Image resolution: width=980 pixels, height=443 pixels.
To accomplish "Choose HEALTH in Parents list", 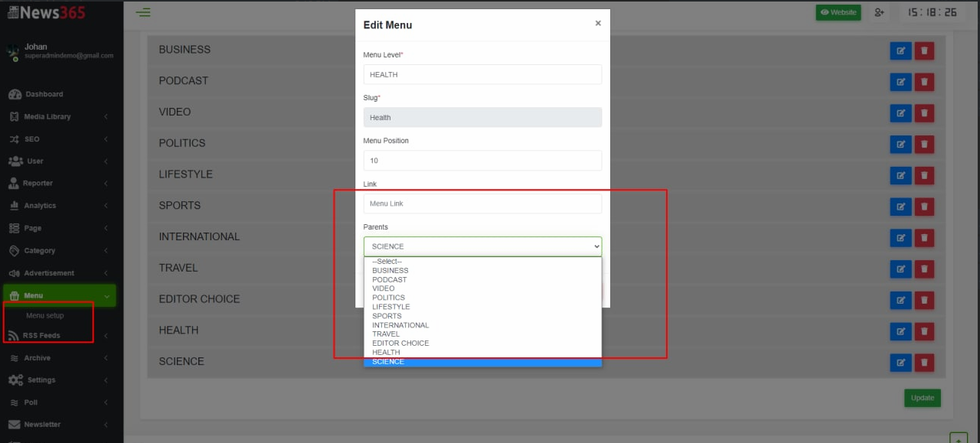I will tap(482, 353).
